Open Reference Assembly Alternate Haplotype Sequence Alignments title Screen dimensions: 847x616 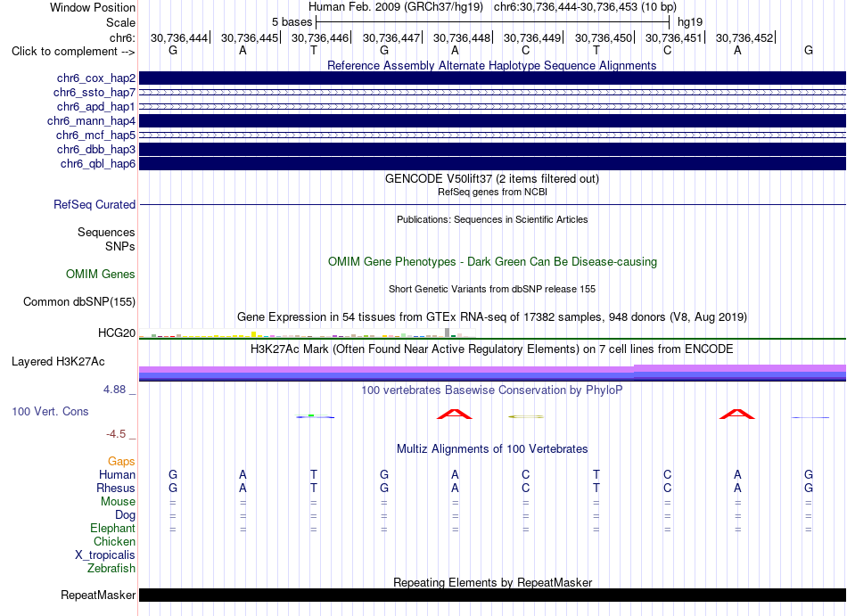(x=492, y=65)
